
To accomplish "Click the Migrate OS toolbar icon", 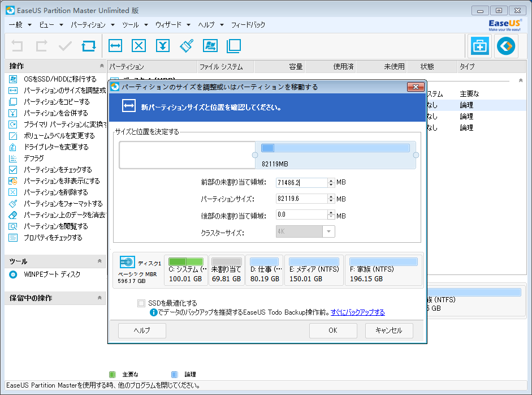I will 210,46.
